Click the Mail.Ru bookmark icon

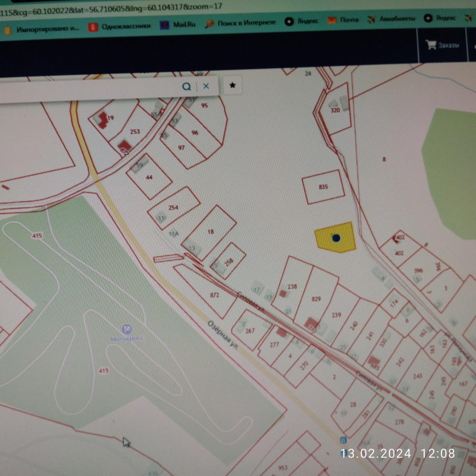[x=164, y=25]
